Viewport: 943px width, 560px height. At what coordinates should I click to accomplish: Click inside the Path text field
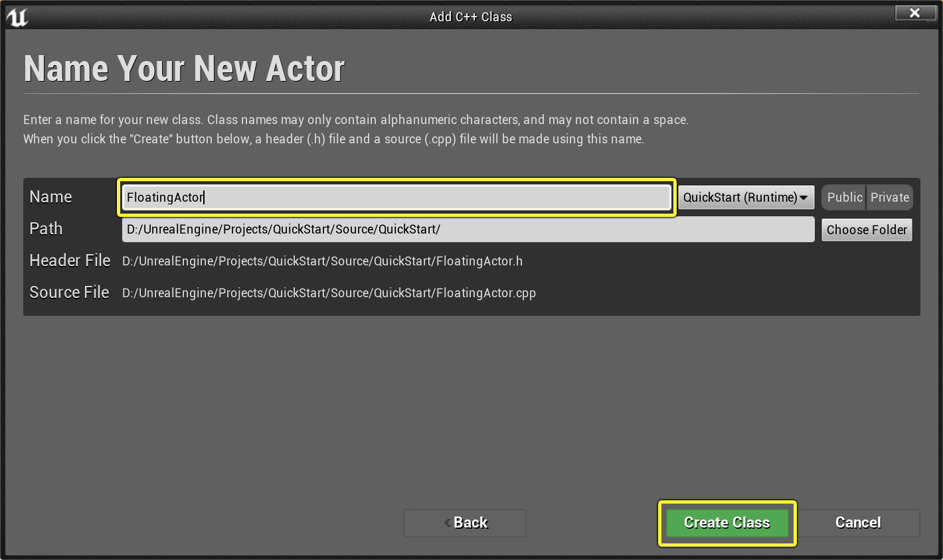pos(468,230)
